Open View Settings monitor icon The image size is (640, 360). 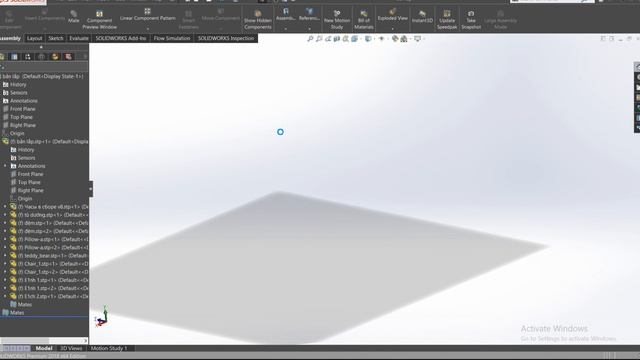[x=417, y=39]
